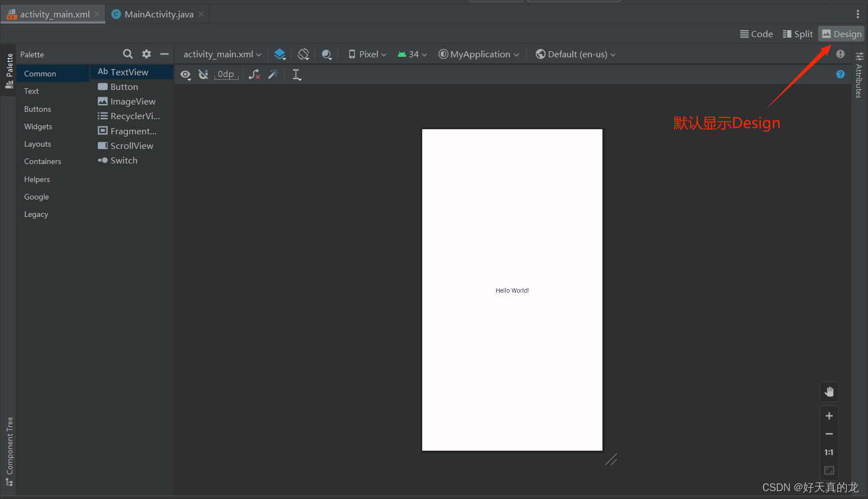Open MyApplication theme dropdown
This screenshot has height=499, width=868.
click(479, 54)
